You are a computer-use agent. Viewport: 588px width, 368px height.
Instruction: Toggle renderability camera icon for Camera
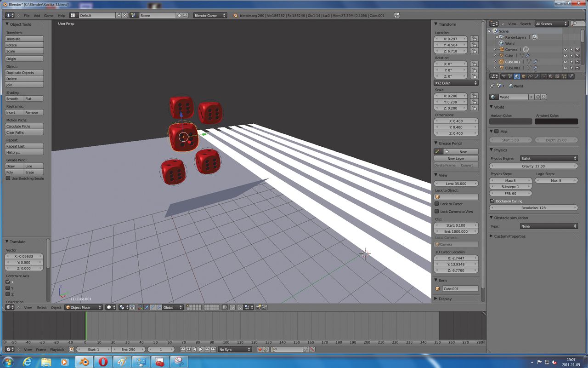(x=577, y=50)
